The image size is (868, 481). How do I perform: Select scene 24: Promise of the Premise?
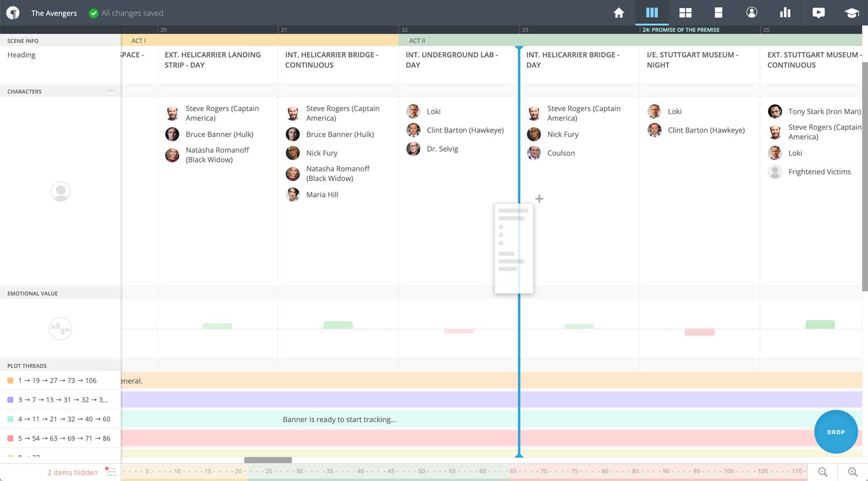point(681,30)
